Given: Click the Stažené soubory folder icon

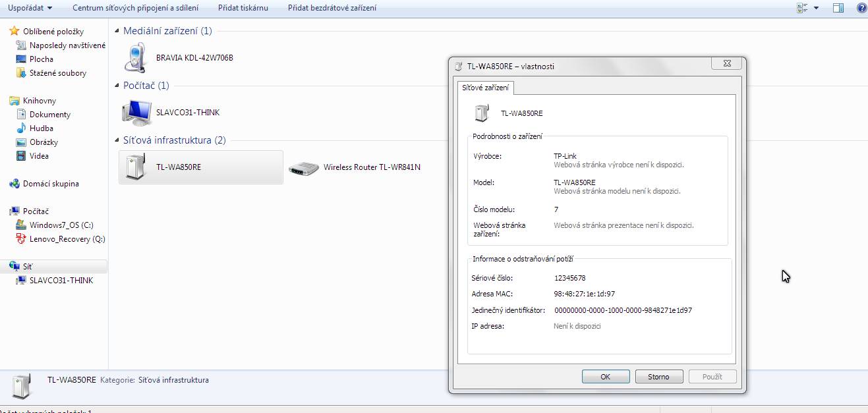Looking at the screenshot, I should 22,73.
